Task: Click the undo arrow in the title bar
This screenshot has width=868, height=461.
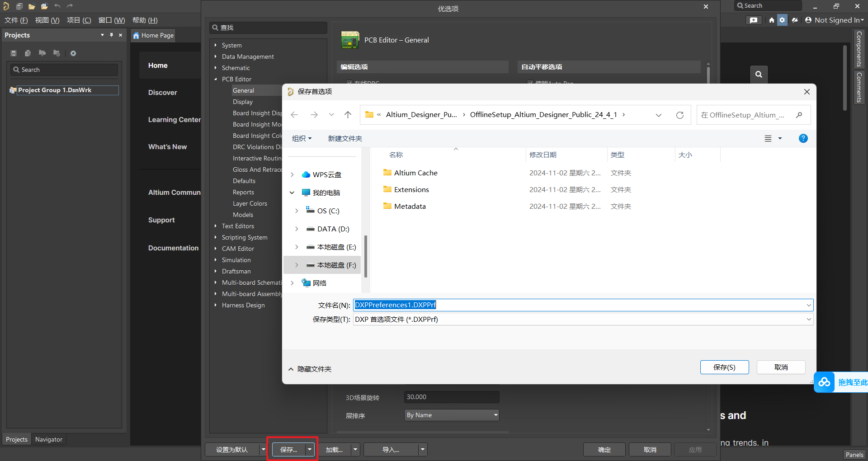Action: tap(57, 6)
